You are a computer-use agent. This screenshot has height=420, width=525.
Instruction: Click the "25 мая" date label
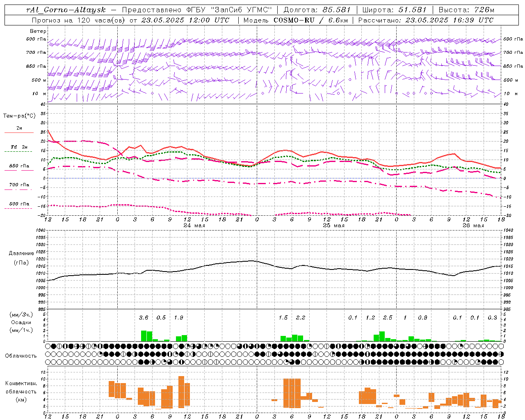[x=334, y=226]
